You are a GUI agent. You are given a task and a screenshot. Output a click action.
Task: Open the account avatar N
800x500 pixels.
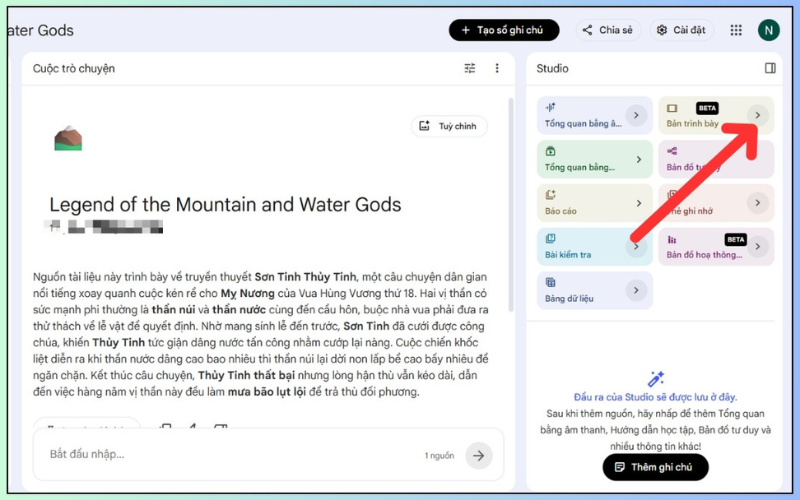pyautogui.click(x=768, y=30)
